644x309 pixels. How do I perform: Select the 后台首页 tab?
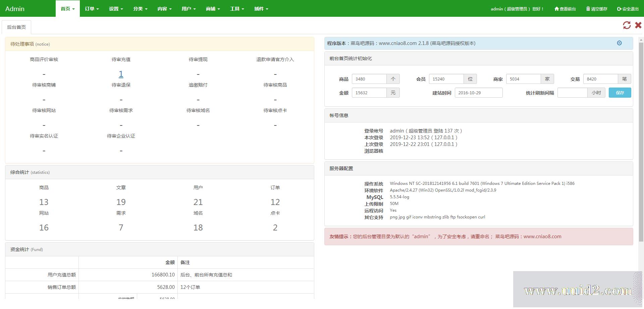point(16,27)
